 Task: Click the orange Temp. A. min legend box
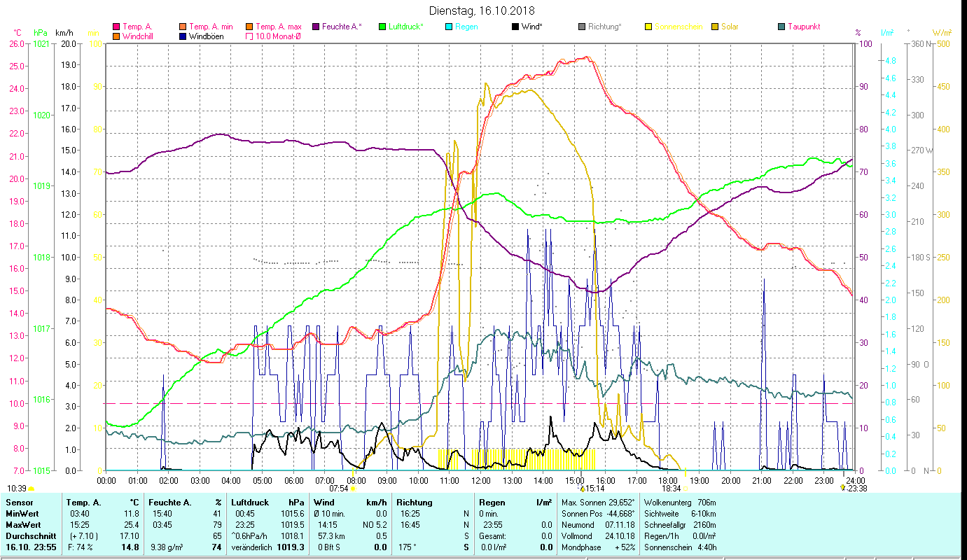(182, 27)
